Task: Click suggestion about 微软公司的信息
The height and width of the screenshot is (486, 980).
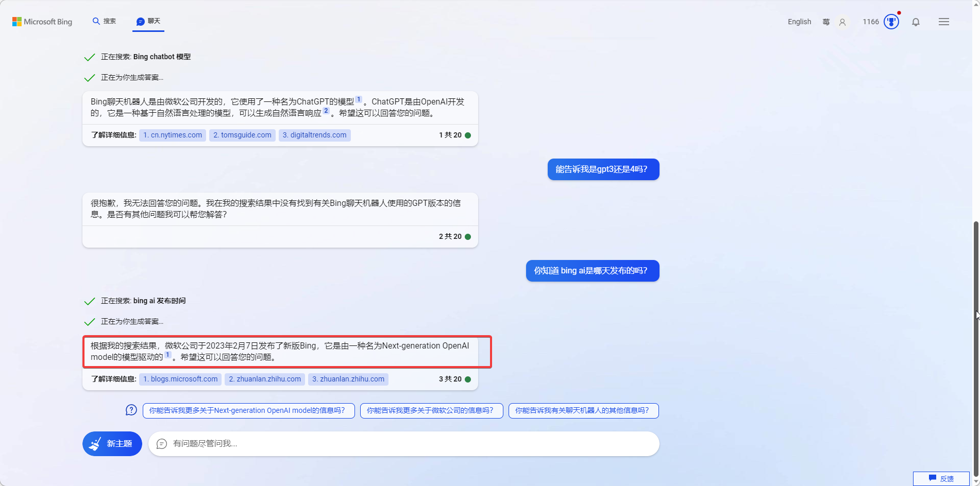Action: tap(431, 410)
